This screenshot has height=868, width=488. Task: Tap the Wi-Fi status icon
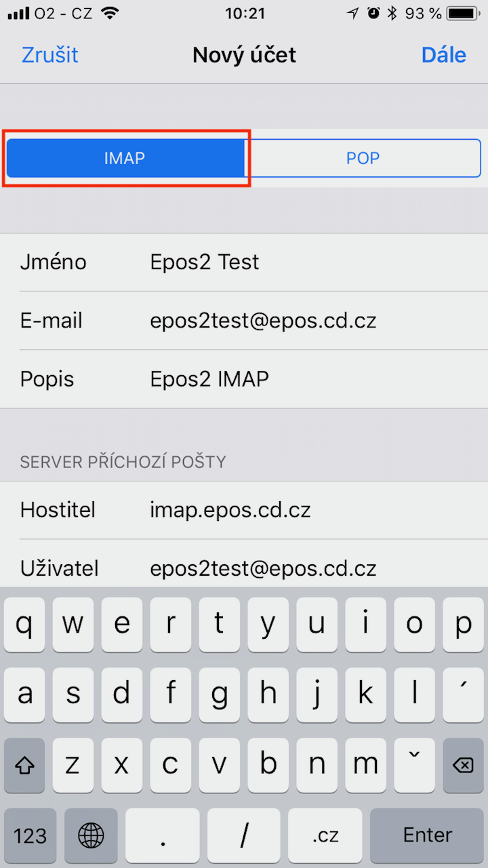click(108, 14)
